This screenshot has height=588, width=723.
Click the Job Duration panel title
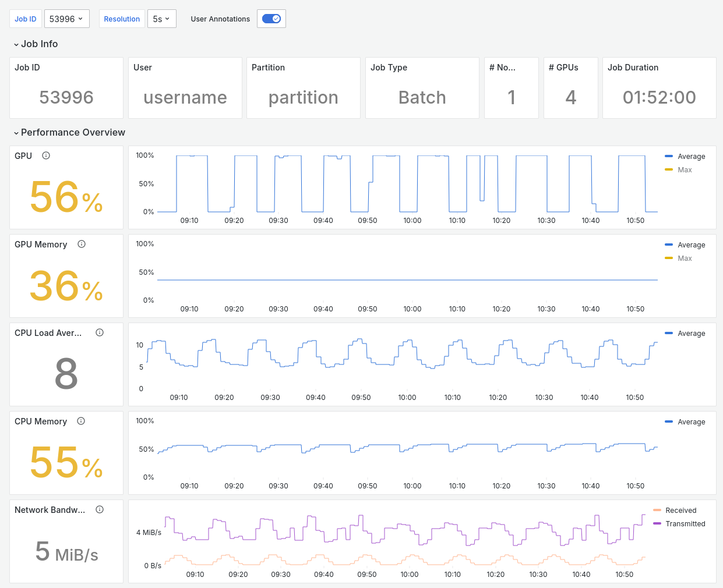coord(633,68)
